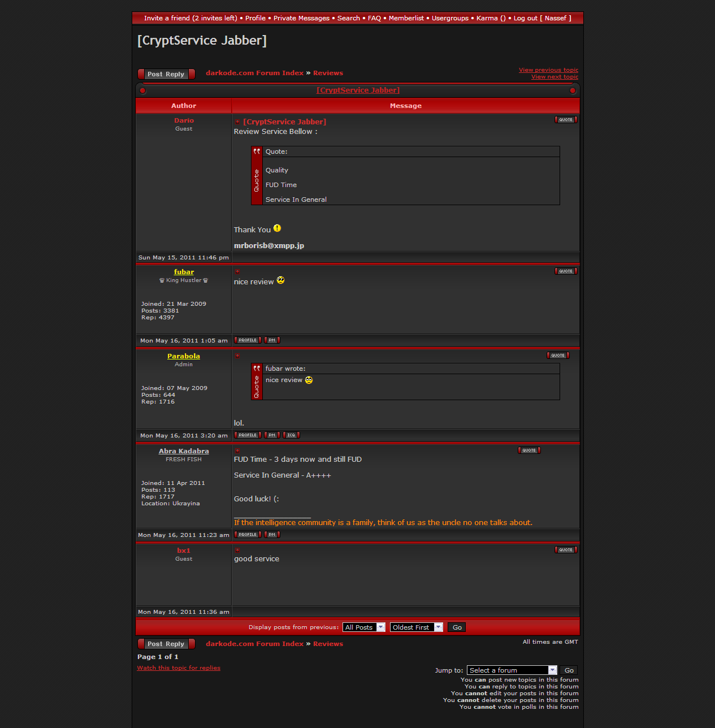Screen dimensions: 715x728
Task: Go to Memberlist in top navigation
Action: click(406, 18)
